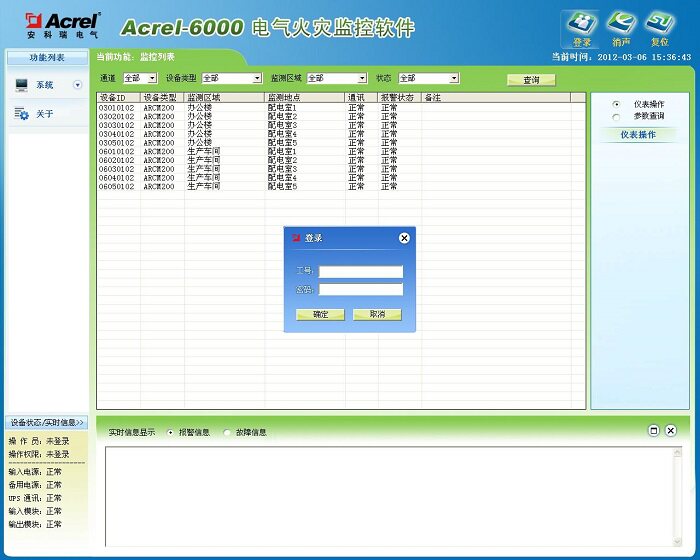
Task: Click 取消 in the login dialog
Action: pos(377,314)
